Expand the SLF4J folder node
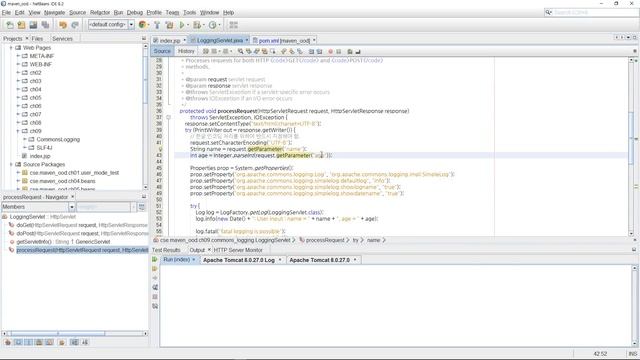The image size is (640, 360). click(x=24, y=147)
